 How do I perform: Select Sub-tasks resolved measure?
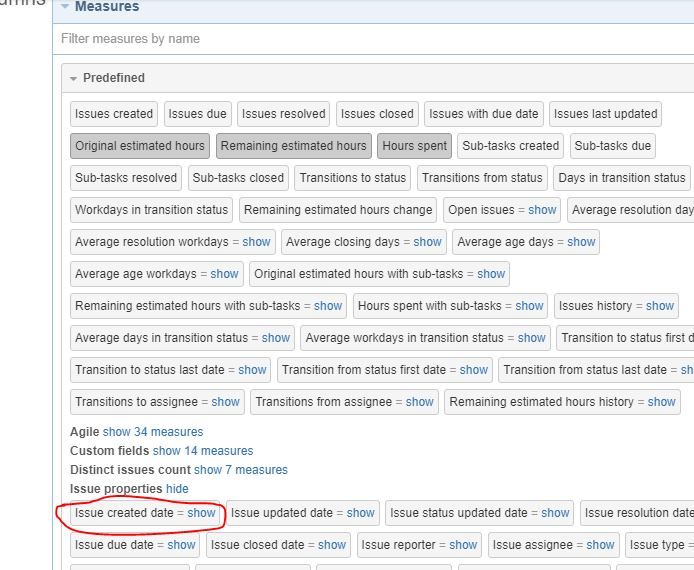coord(126,177)
